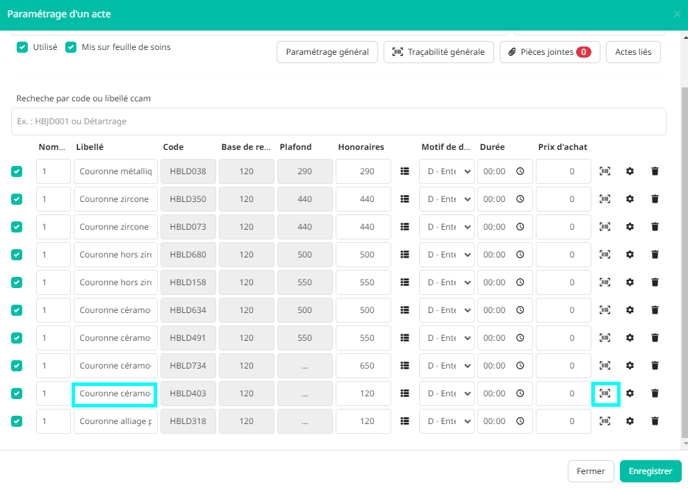Image resolution: width=688 pixels, height=490 pixels.
Task: Edit Prix d'achat field of HBLD734 row
Action: click(563, 365)
